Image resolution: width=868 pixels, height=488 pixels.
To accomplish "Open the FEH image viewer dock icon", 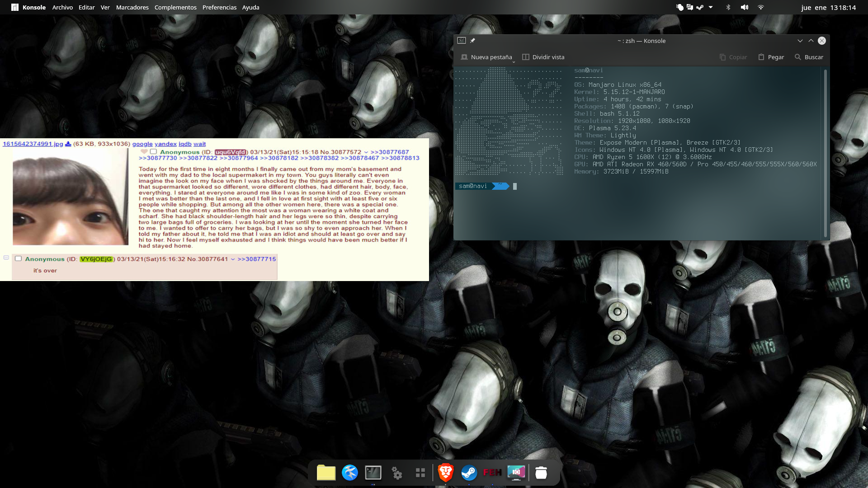I will tap(492, 473).
